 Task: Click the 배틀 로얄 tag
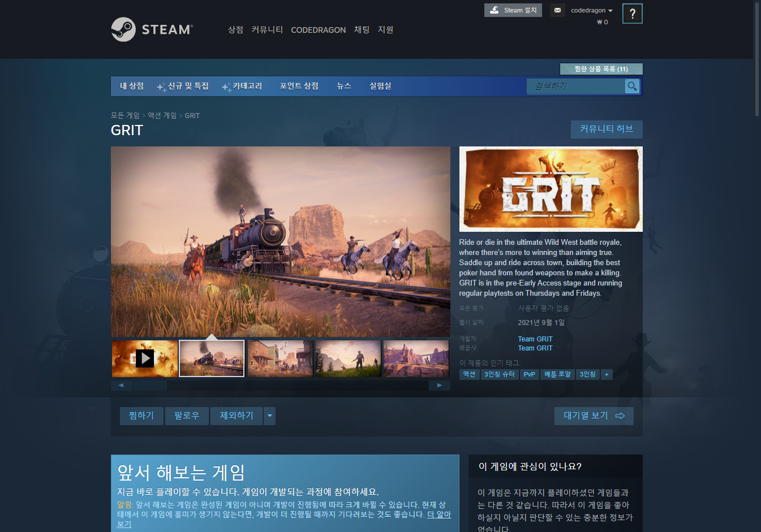point(558,374)
